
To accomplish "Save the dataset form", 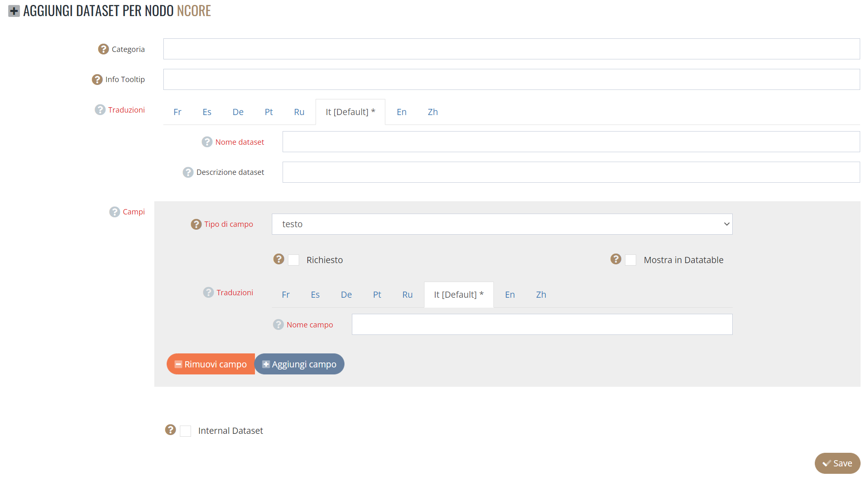I will point(837,464).
